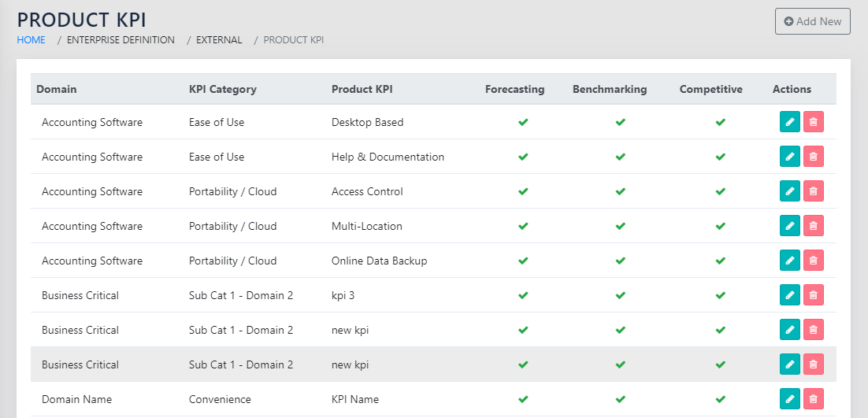Select the Multi-Location KPI name cell
This screenshot has width=868, height=418.
tap(367, 226)
